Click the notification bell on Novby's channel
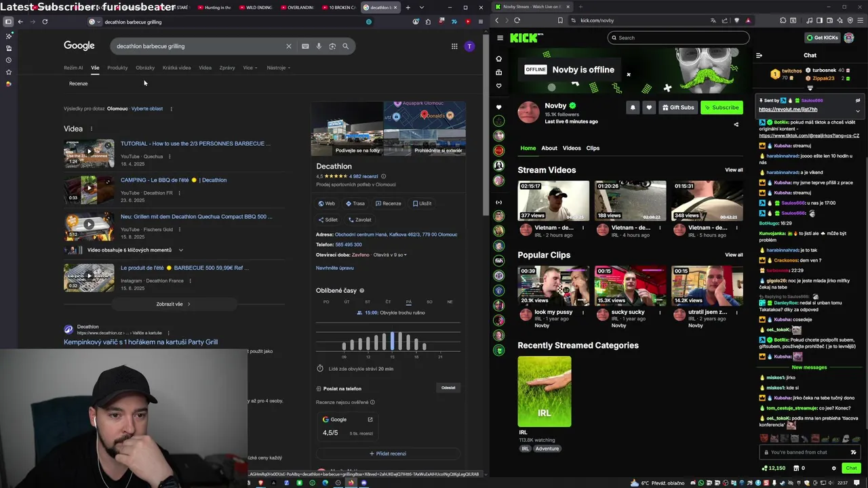 (633, 107)
